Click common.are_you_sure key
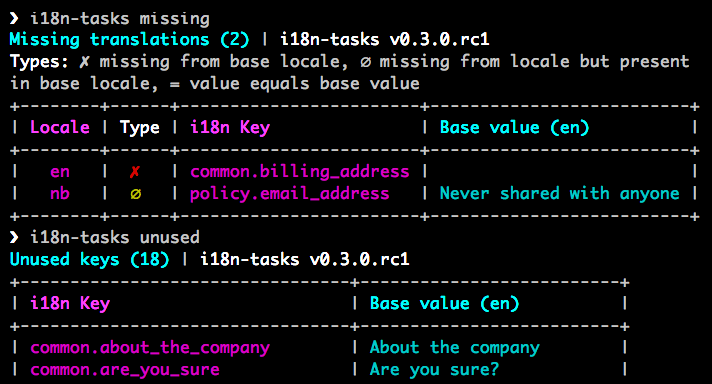This screenshot has width=712, height=384. pos(125,370)
